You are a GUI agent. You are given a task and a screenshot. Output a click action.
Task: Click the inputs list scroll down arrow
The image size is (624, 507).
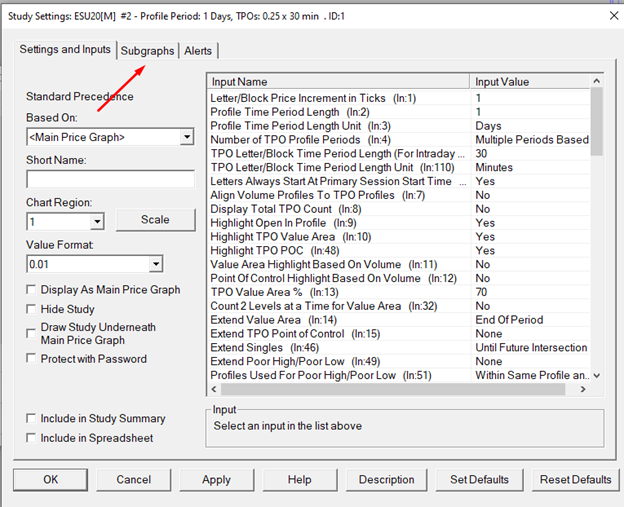point(597,375)
